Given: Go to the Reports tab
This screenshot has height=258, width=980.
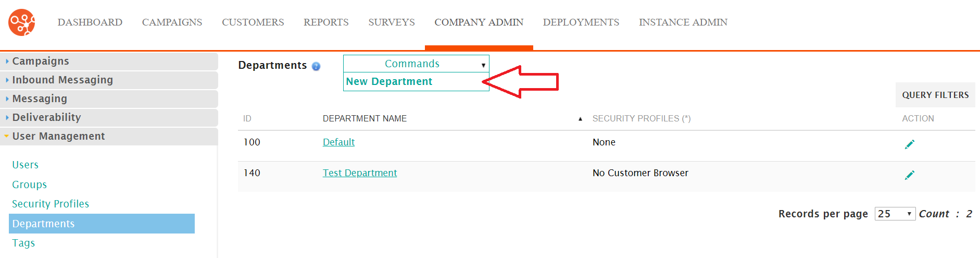Looking at the screenshot, I should coord(326,22).
